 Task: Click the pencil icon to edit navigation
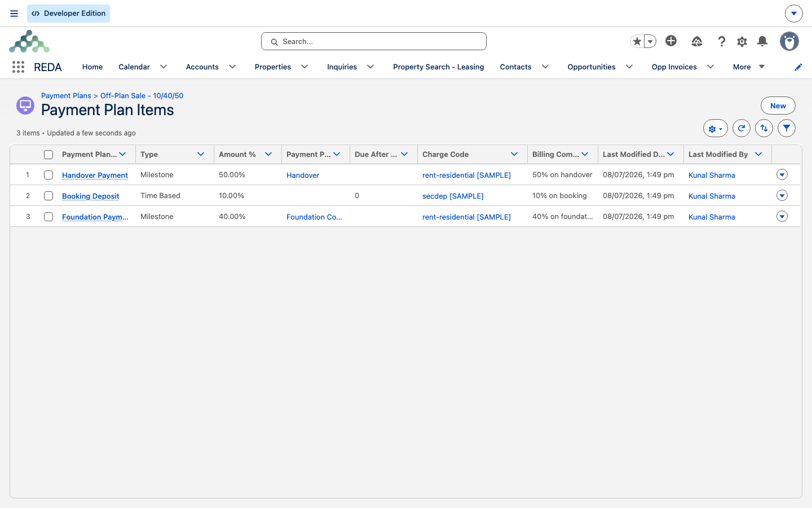click(798, 67)
